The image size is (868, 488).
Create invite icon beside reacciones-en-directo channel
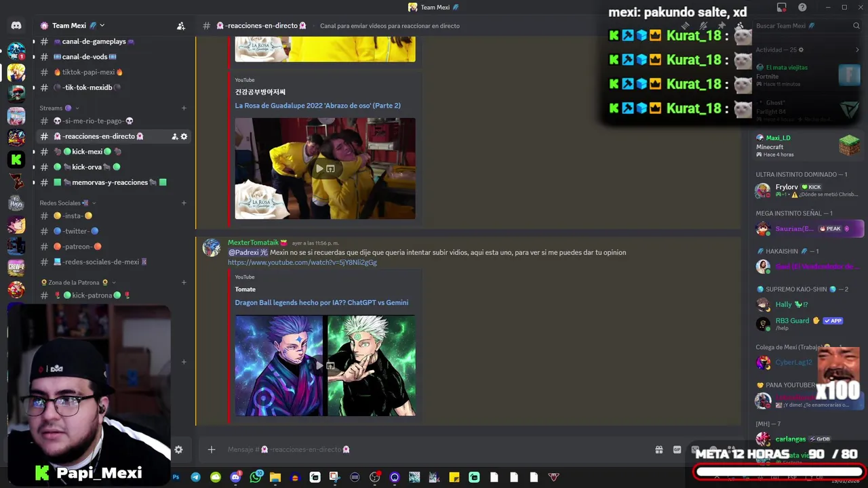click(x=175, y=136)
